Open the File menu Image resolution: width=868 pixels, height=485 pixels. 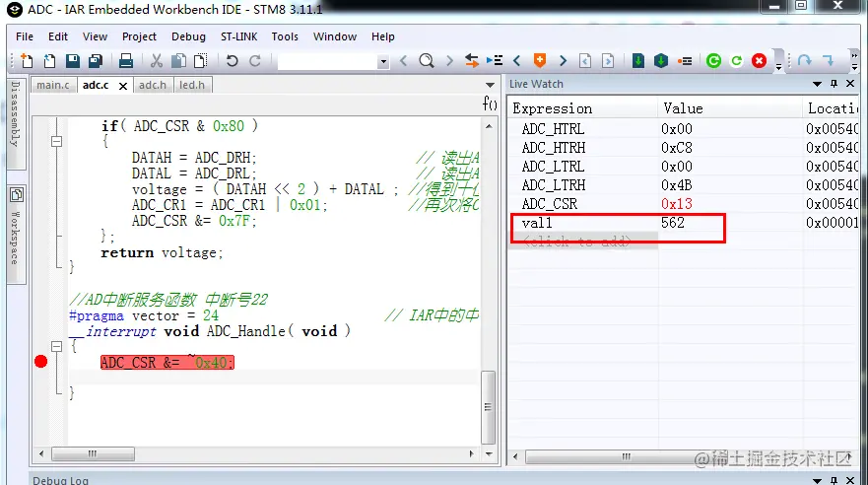click(25, 36)
